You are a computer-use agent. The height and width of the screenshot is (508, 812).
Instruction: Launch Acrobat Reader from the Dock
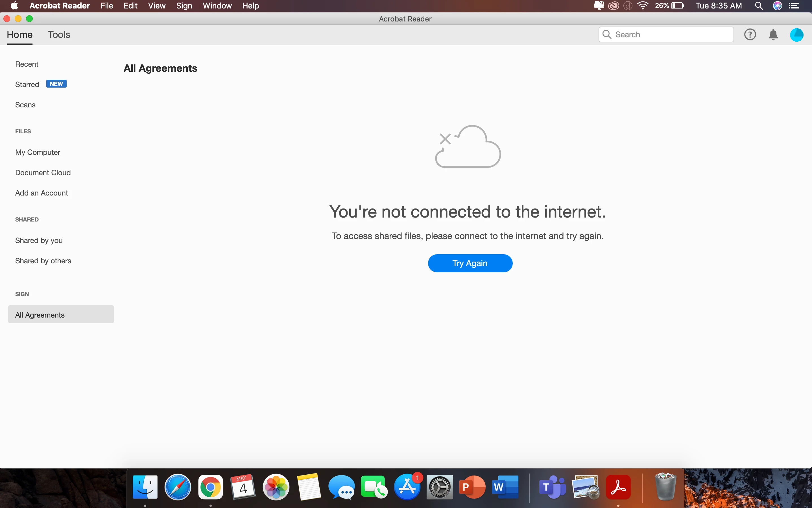pos(618,487)
